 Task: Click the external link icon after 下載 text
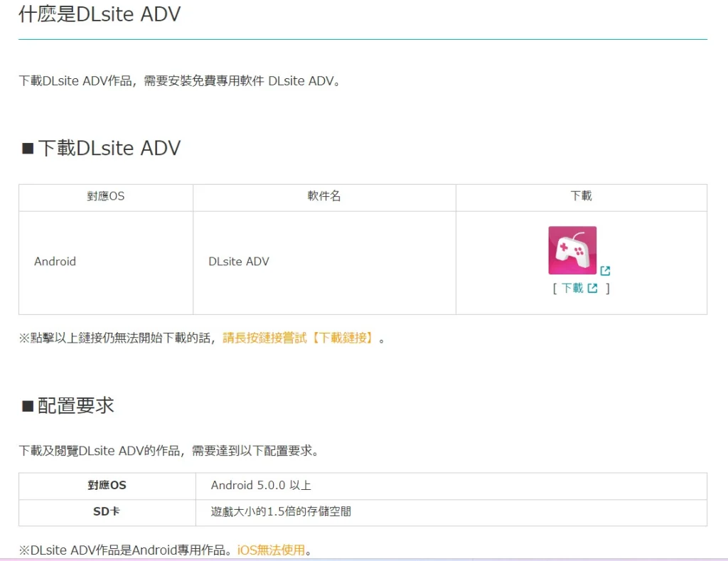592,289
